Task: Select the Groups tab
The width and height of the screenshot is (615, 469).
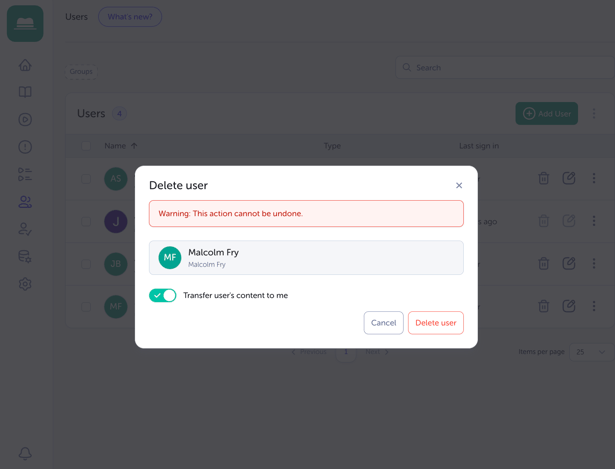Action: 81,71
